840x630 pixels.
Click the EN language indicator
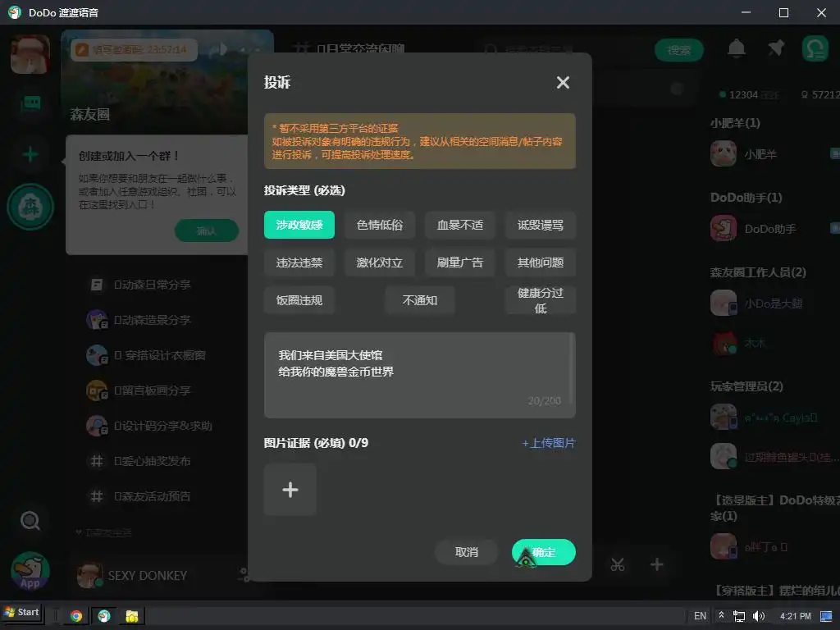(700, 616)
